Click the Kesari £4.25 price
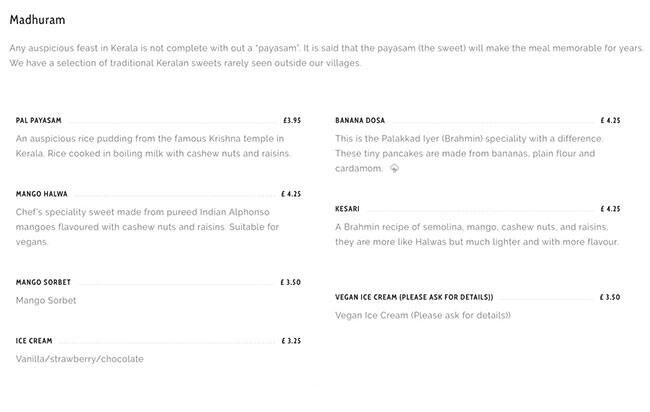650x412 pixels. pos(610,209)
